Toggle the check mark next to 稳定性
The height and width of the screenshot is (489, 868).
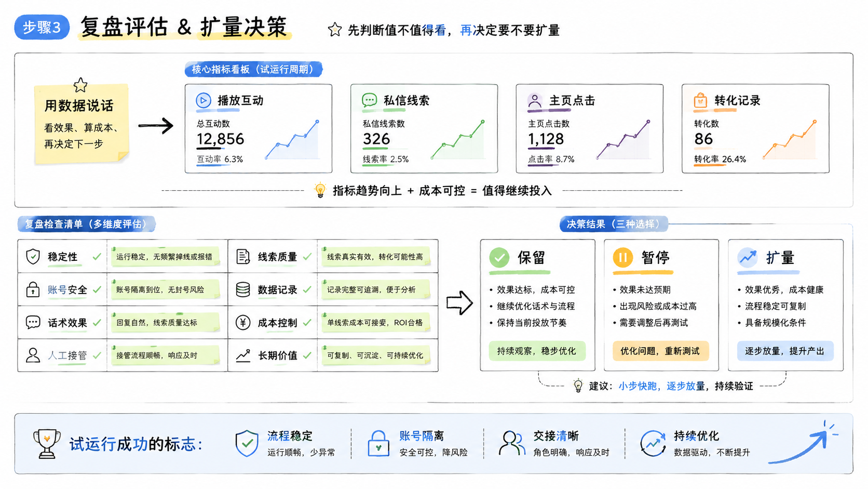(x=97, y=256)
